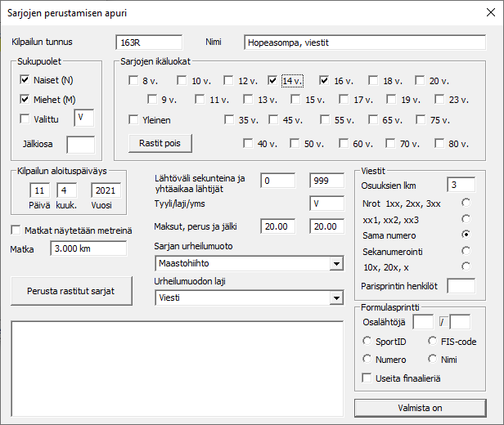Image resolution: width=504 pixels, height=425 pixels.
Task: Expand the Urheilumuodon laji dropdown
Action: 335,298
